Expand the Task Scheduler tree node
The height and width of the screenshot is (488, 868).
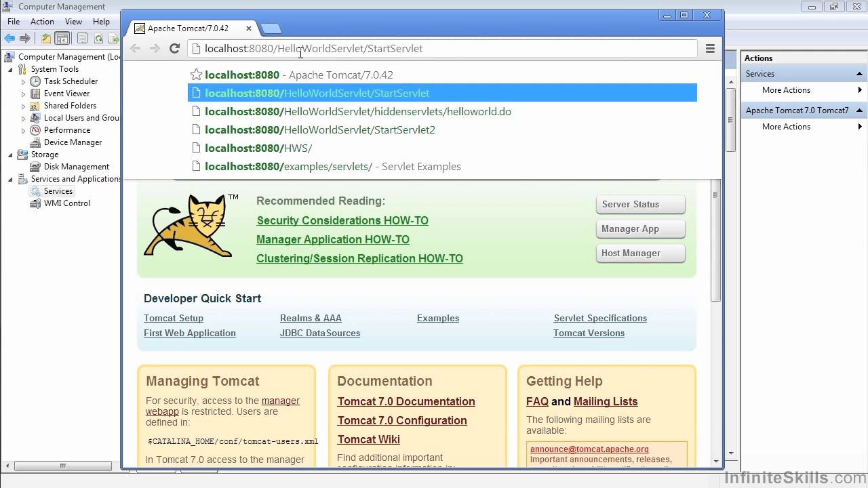[23, 81]
